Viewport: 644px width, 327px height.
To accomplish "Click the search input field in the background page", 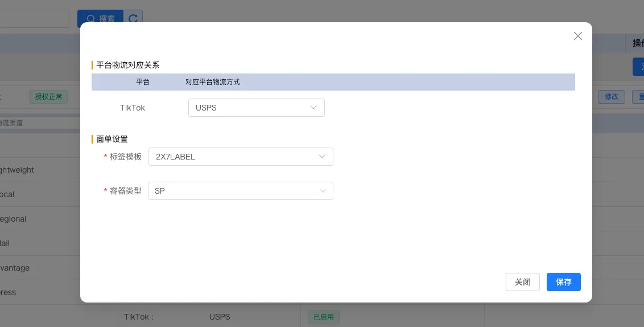I will (35, 19).
